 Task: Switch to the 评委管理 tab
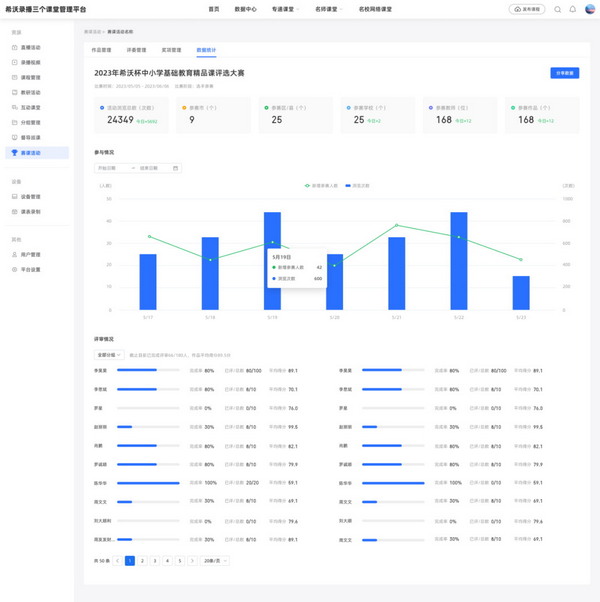pos(136,49)
